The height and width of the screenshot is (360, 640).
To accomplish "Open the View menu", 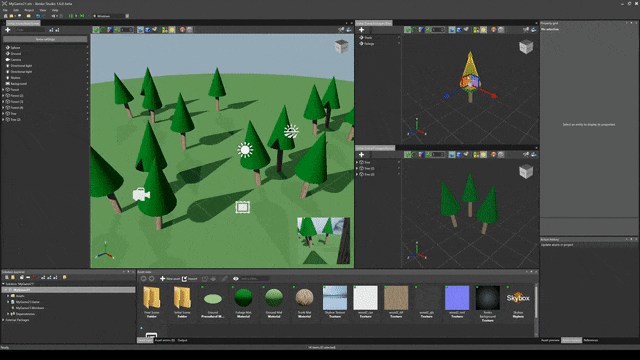I will pyautogui.click(x=42, y=10).
